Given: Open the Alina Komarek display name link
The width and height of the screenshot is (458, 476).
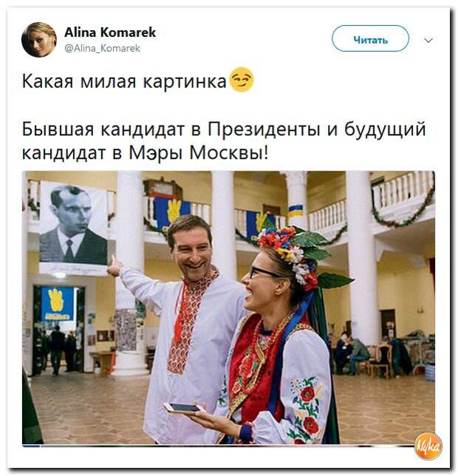Looking at the screenshot, I should (x=110, y=33).
